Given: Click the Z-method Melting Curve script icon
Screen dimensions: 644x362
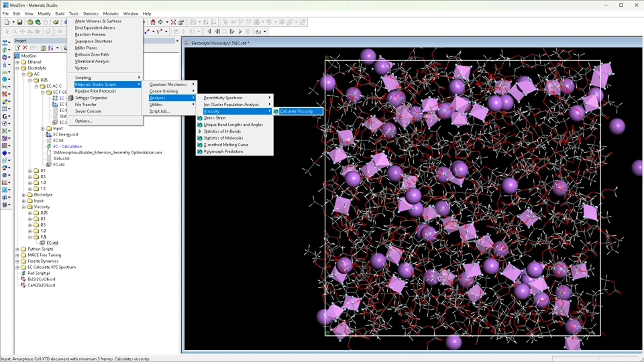Looking at the screenshot, I should [x=200, y=145].
